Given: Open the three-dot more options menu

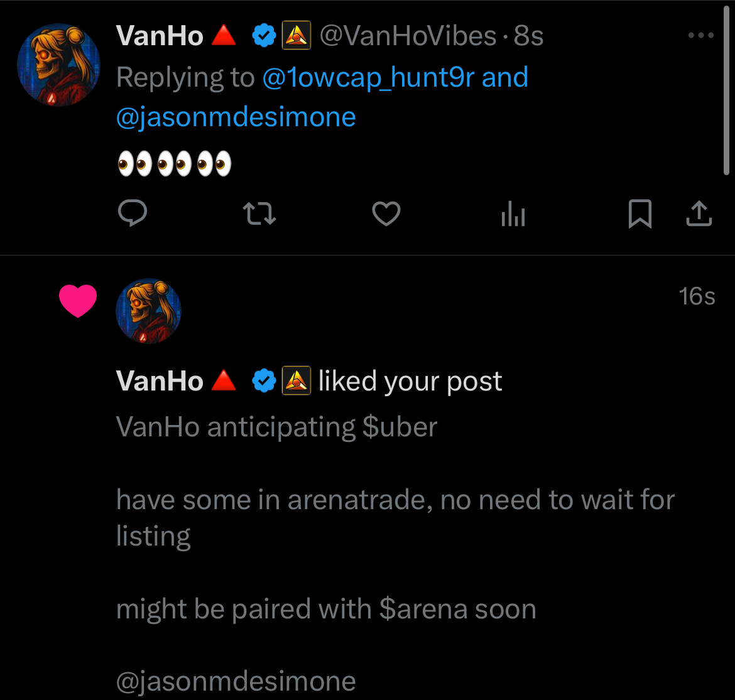Looking at the screenshot, I should (701, 36).
